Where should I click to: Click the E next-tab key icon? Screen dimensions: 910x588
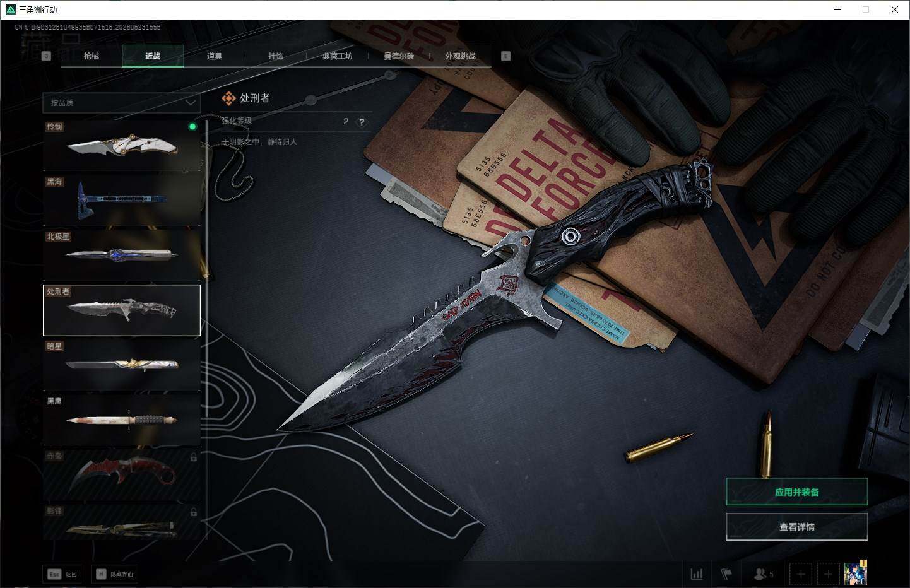[505, 56]
